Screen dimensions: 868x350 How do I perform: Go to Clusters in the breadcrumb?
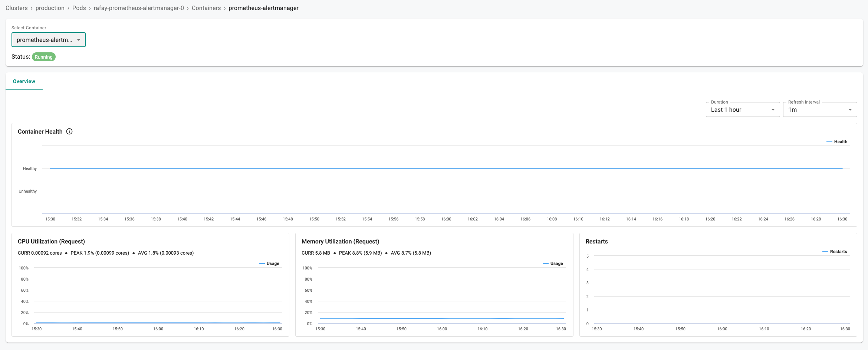click(17, 8)
